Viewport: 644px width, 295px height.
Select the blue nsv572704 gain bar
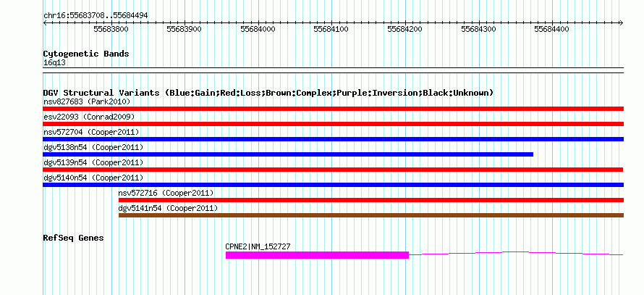pyautogui.click(x=333, y=139)
